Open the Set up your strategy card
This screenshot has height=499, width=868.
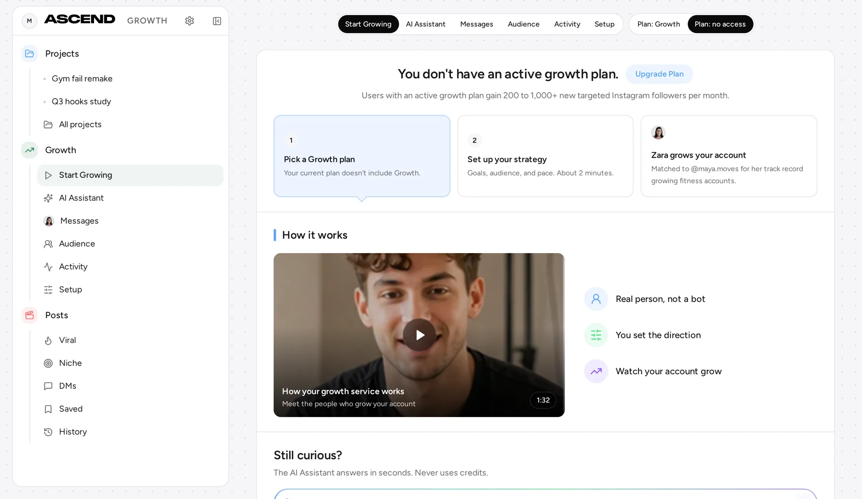pos(545,156)
